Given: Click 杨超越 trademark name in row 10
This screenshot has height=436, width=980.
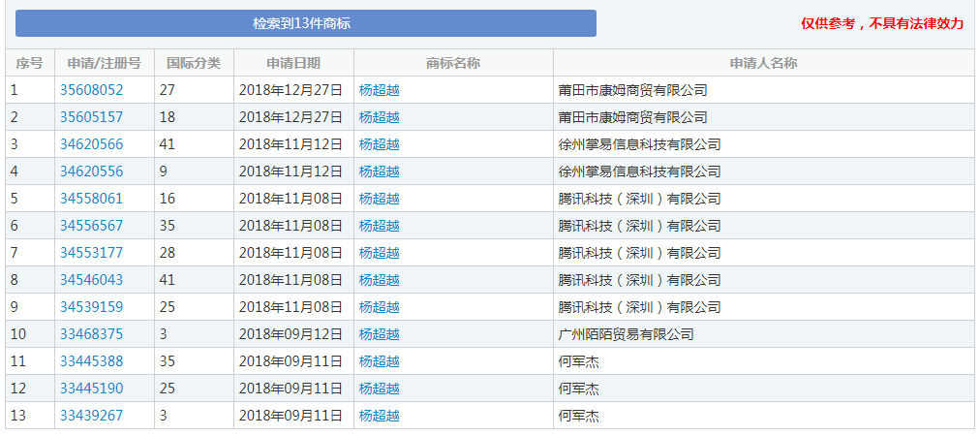Looking at the screenshot, I should pyautogui.click(x=380, y=334).
